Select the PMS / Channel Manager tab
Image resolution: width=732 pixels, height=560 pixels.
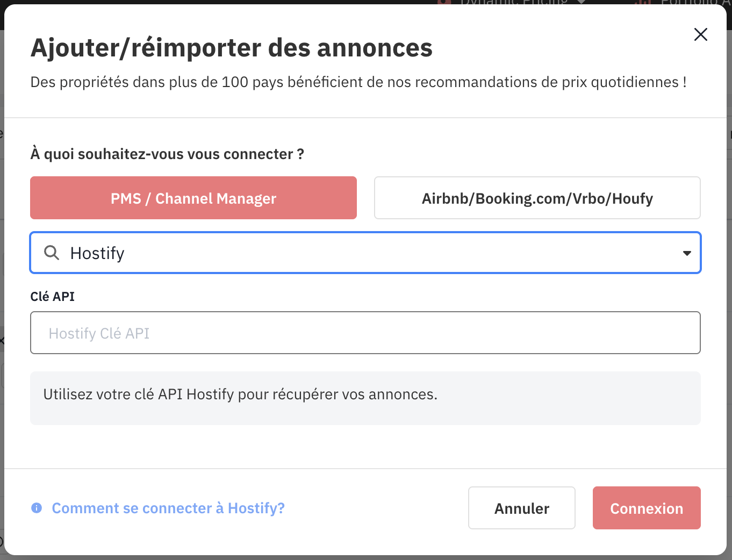pos(193,198)
